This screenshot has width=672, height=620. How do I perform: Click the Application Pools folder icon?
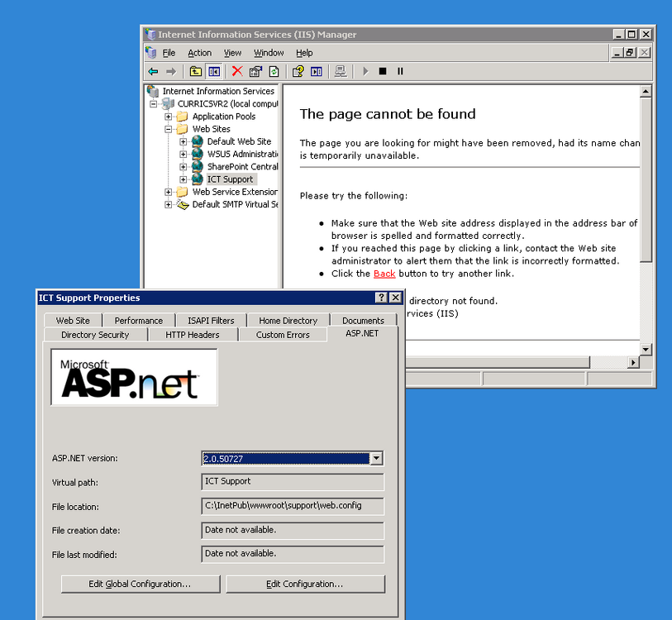182,117
